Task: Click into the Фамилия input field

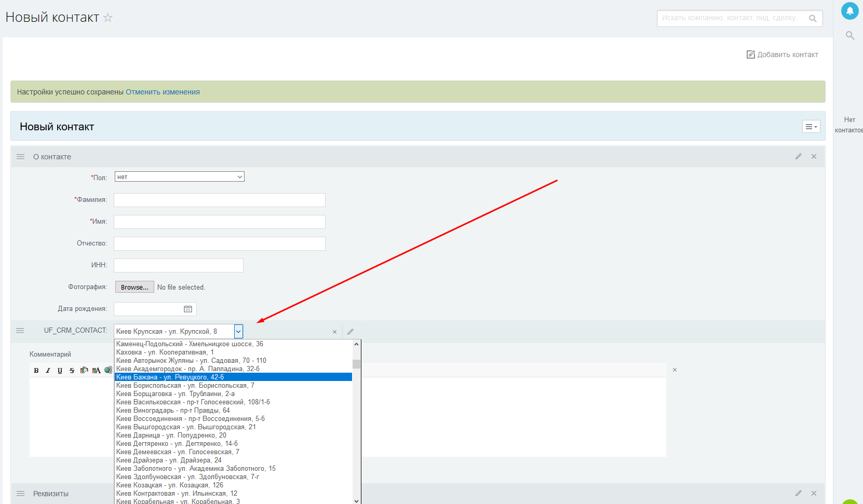Action: click(x=219, y=200)
